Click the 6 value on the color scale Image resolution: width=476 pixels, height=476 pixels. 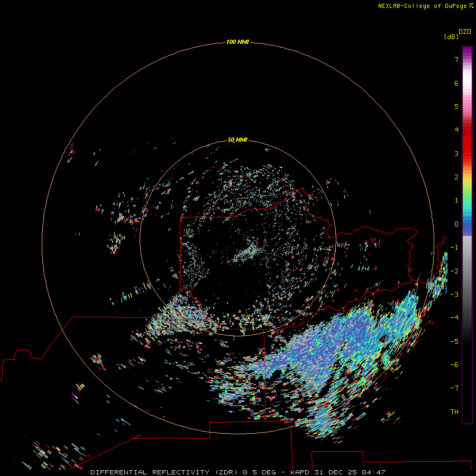pyautogui.click(x=456, y=83)
